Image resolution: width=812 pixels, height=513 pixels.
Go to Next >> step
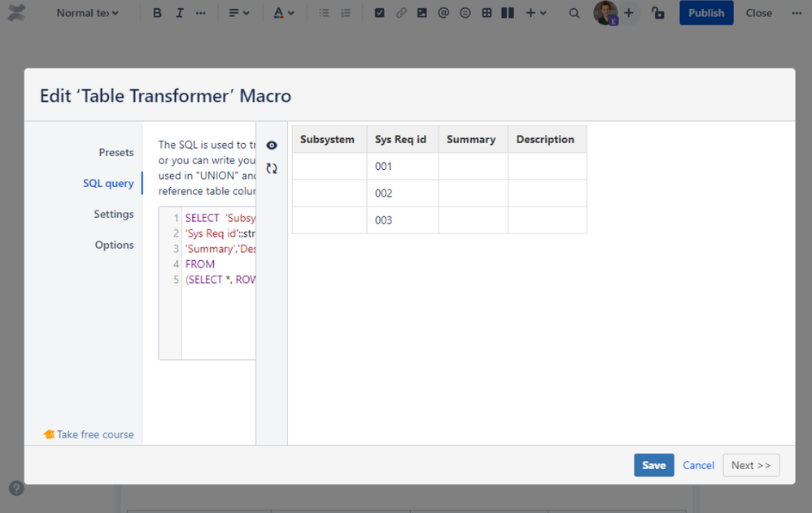[751, 465]
